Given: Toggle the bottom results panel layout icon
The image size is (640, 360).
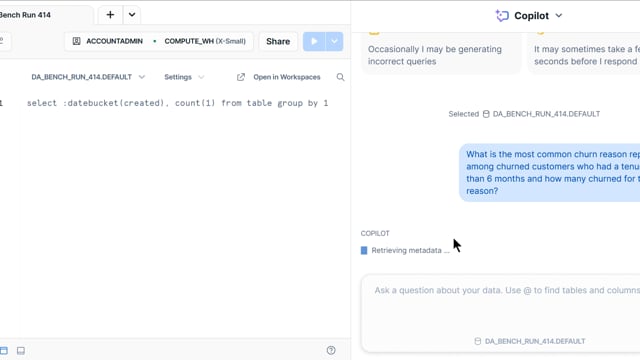Looking at the screenshot, I should [x=21, y=351].
